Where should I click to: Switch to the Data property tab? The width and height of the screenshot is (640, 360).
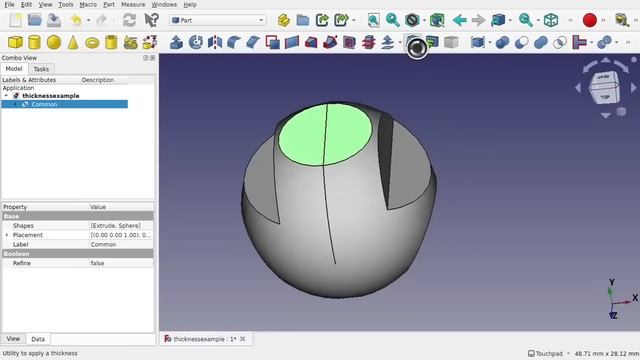[38, 339]
